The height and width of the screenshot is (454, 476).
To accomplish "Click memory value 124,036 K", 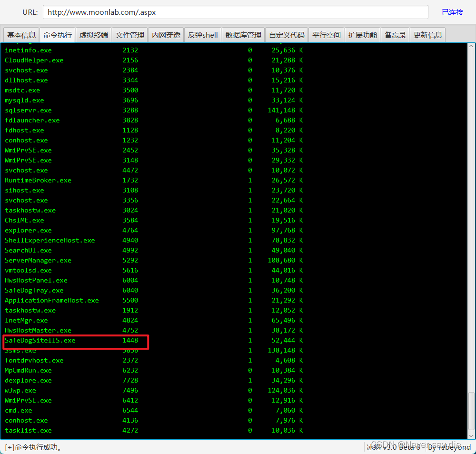I will [x=285, y=391].
